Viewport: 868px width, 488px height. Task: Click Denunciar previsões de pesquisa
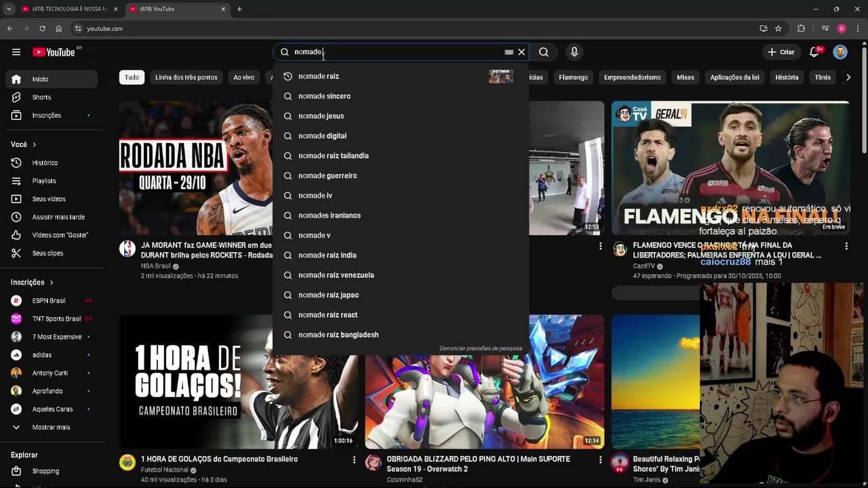click(481, 348)
